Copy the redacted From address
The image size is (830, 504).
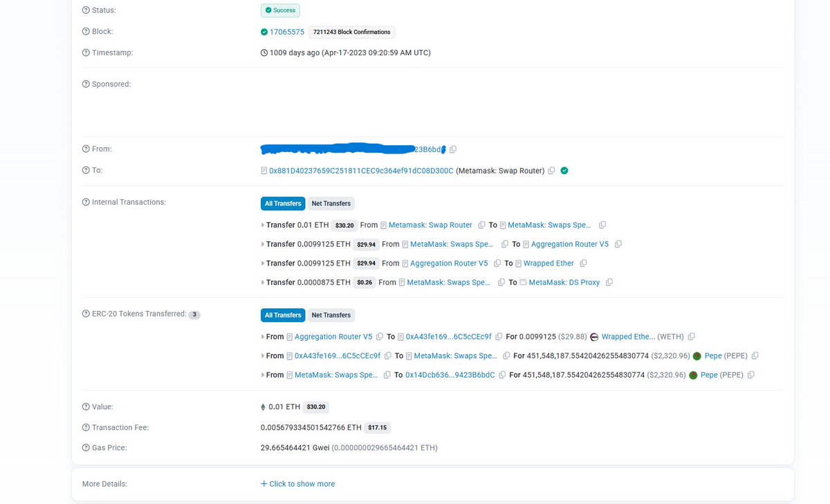coord(453,149)
